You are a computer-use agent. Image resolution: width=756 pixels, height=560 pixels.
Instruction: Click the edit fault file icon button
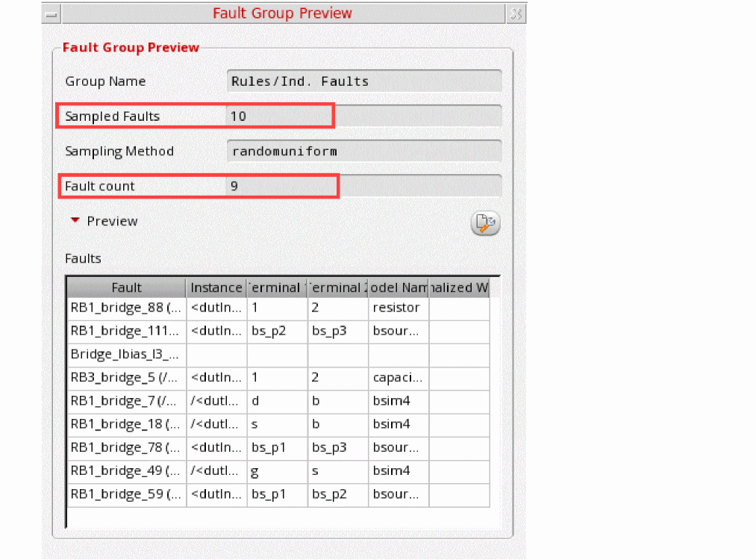(x=485, y=223)
